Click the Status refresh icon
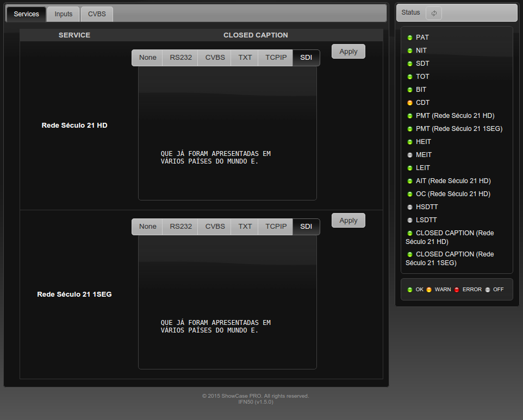This screenshot has width=523, height=420. [x=434, y=13]
